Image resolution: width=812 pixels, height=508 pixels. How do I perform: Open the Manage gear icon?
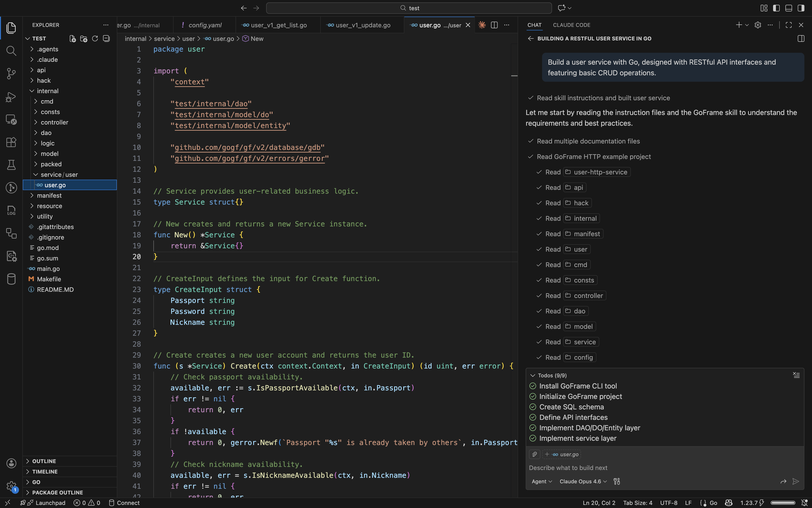point(11,486)
